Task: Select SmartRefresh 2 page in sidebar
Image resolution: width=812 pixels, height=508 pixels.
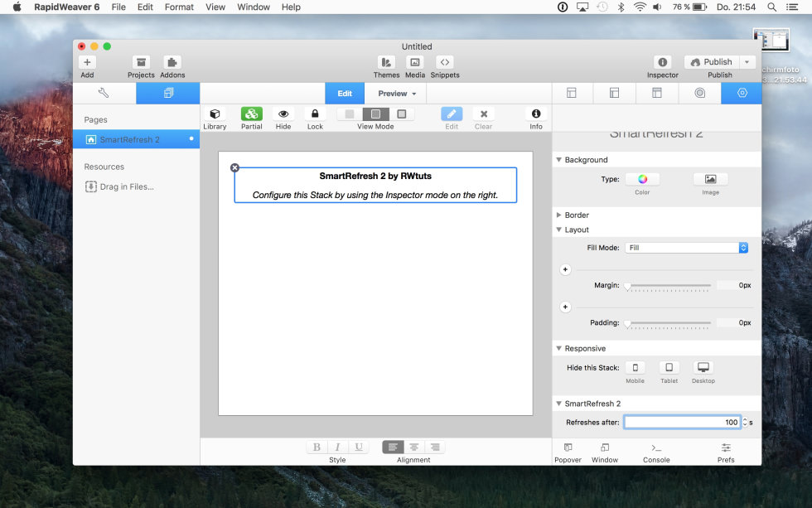Action: 136,139
